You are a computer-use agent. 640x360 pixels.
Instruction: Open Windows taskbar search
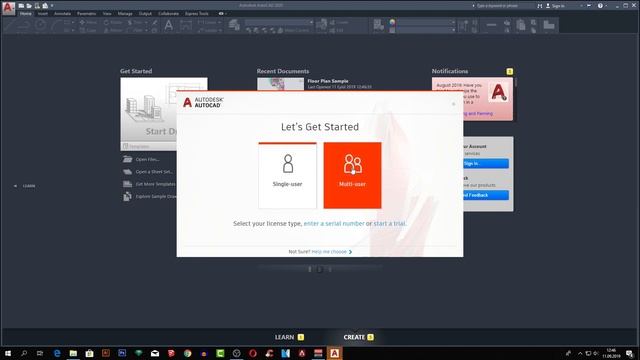coord(24,353)
